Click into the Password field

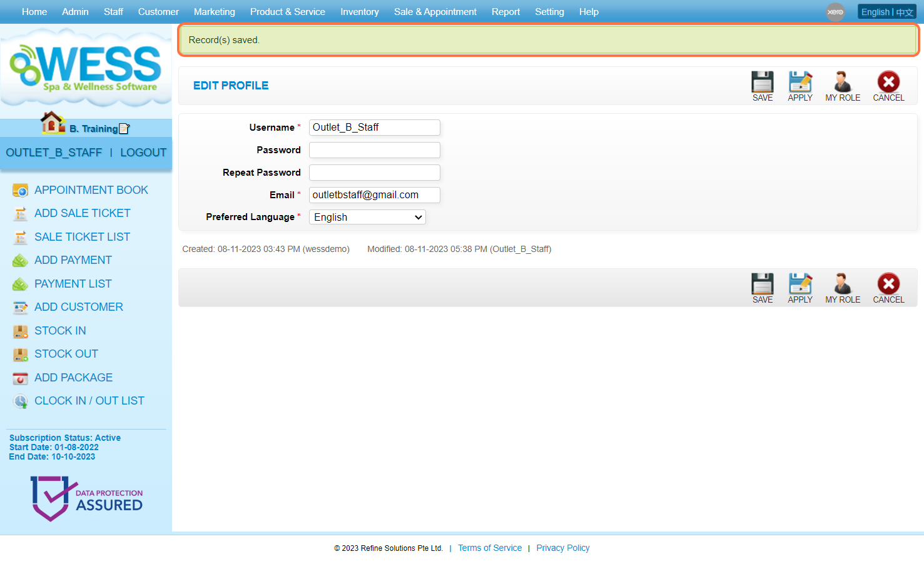374,150
